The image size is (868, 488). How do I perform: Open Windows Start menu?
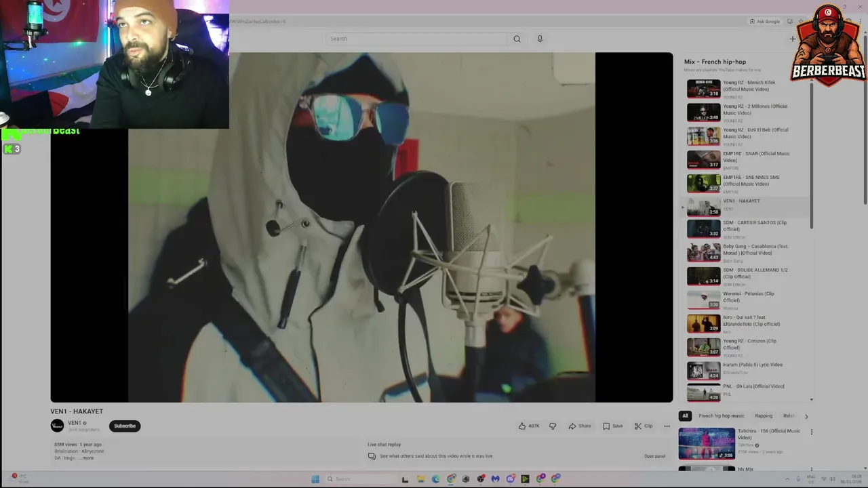click(x=315, y=479)
